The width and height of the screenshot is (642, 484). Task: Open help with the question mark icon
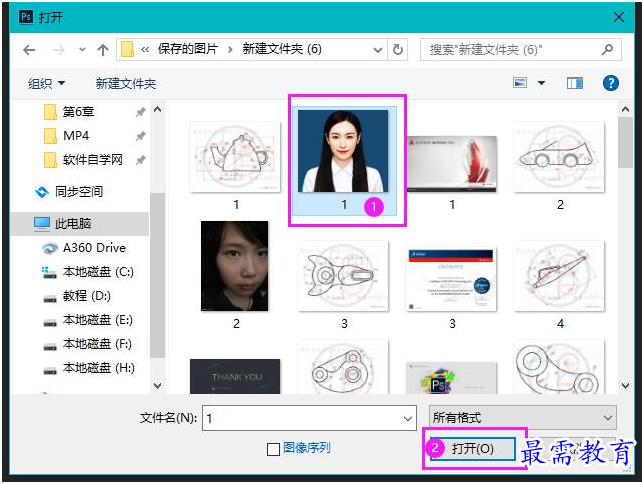pyautogui.click(x=610, y=83)
